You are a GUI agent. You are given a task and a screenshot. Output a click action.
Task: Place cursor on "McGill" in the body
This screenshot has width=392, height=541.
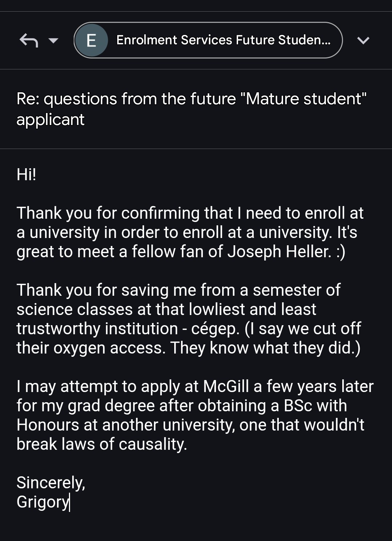[x=226, y=386]
